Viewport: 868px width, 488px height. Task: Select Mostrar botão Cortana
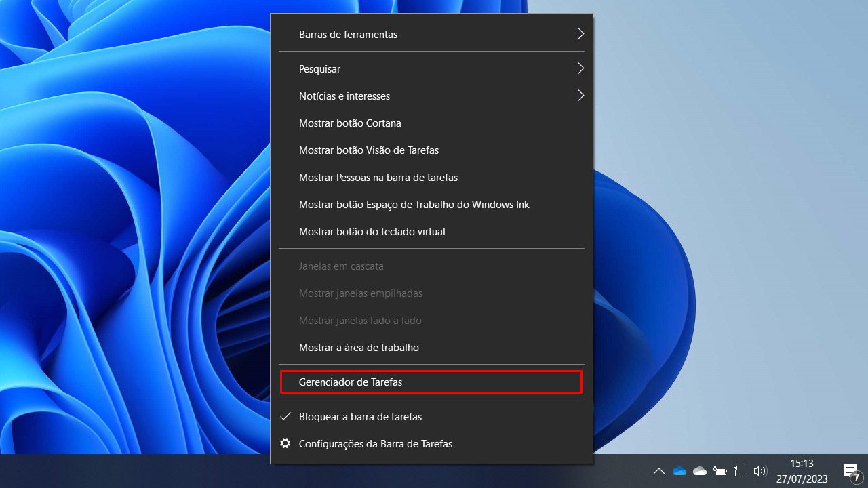[x=431, y=123]
